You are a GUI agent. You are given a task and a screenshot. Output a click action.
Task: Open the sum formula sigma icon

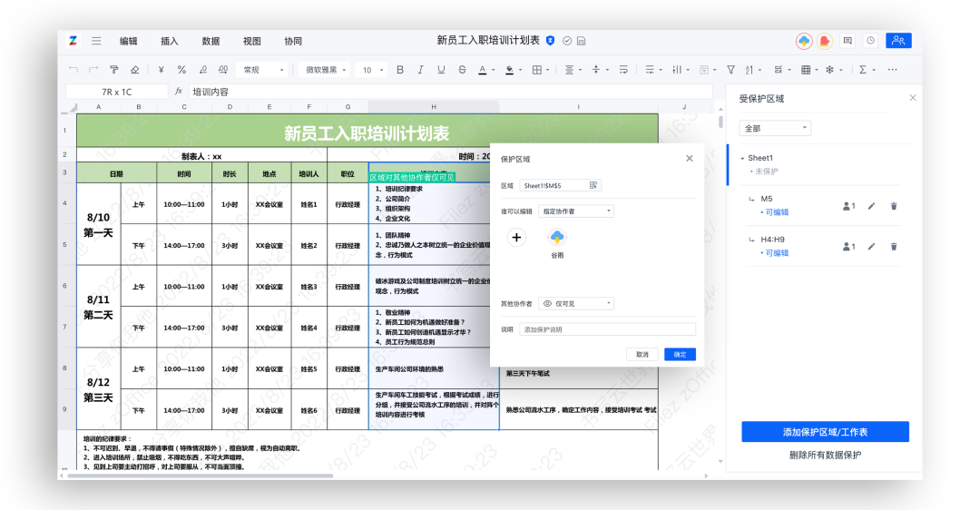[x=863, y=70]
